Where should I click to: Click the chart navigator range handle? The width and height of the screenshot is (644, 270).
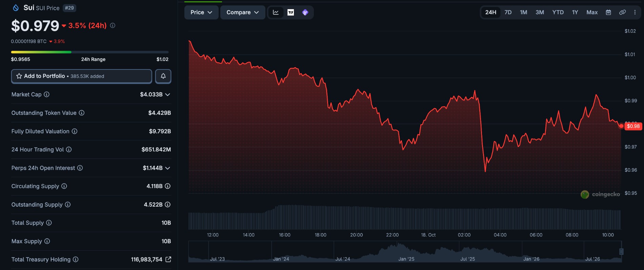621,251
